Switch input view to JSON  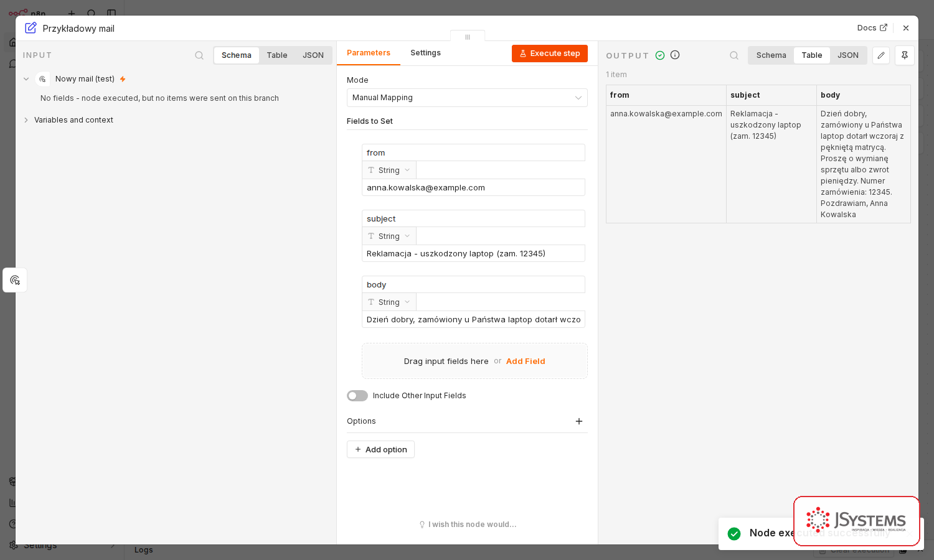click(x=313, y=55)
